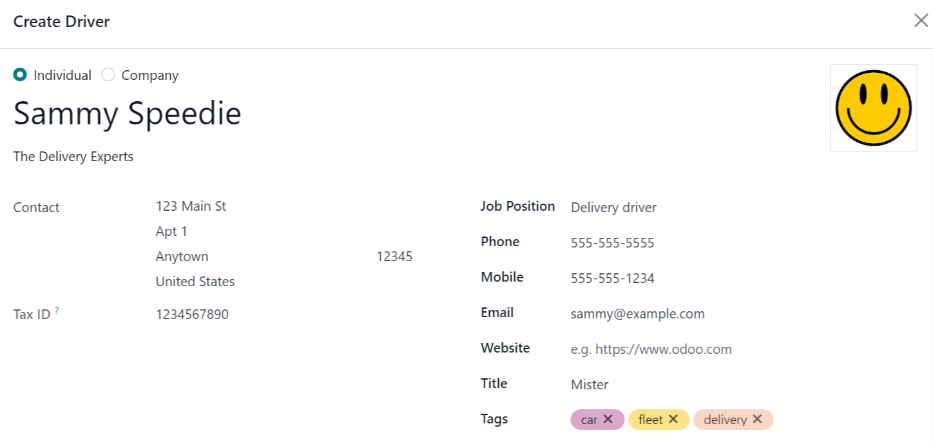The image size is (933, 446).
Task: Edit the name field Sammy Speedie
Action: click(127, 114)
